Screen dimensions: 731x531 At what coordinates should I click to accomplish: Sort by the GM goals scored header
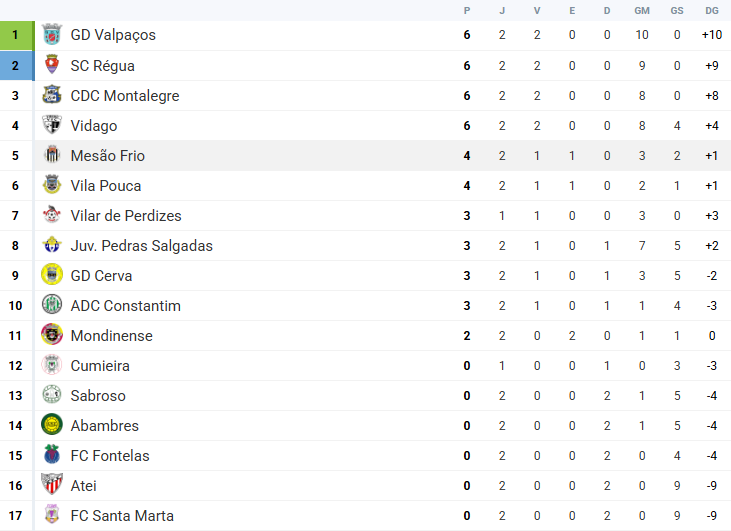point(642,11)
